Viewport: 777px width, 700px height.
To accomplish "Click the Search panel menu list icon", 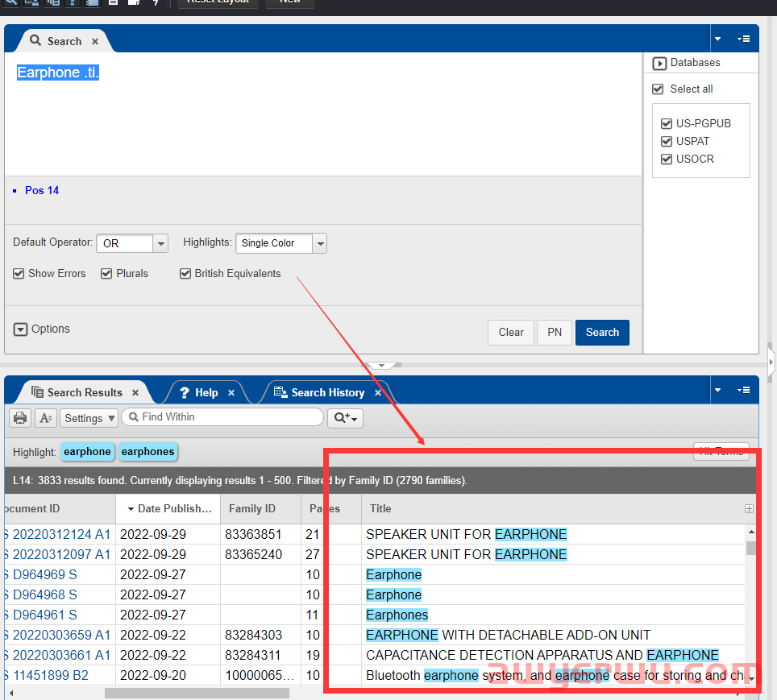I will 743,39.
